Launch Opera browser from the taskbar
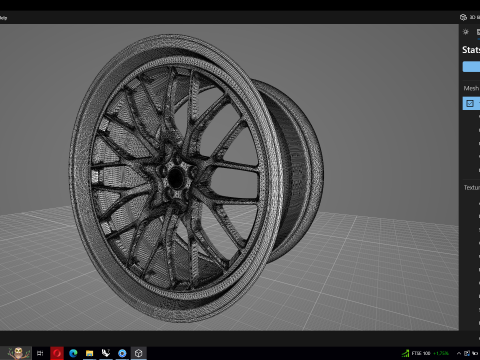The height and width of the screenshot is (360, 480). tap(57, 353)
